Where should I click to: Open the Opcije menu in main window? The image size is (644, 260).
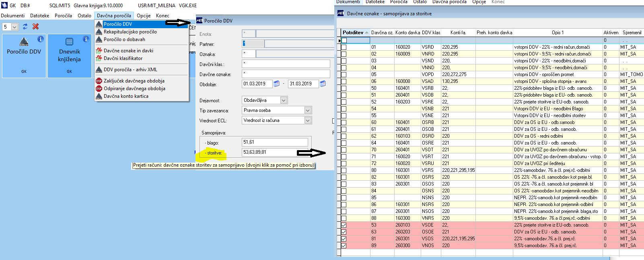144,16
